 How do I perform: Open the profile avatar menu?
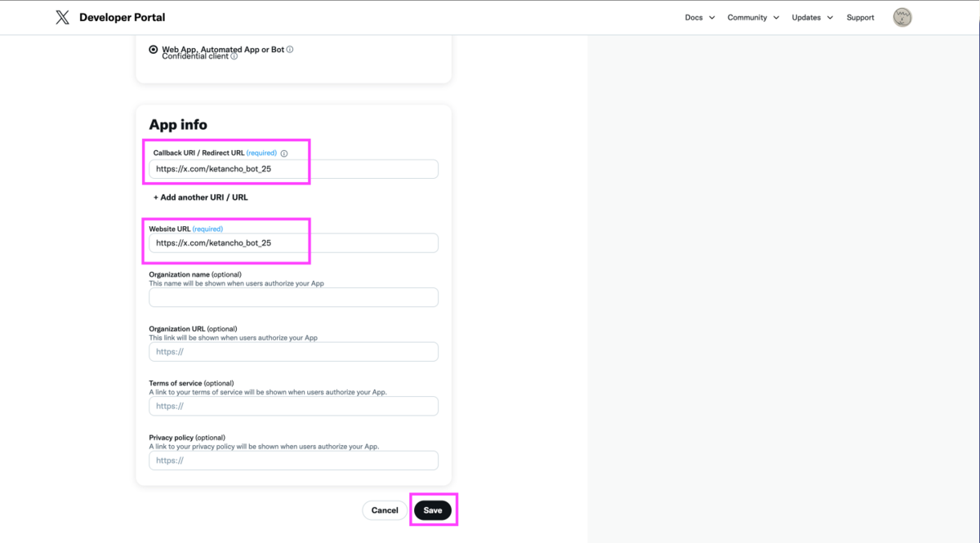(x=902, y=17)
